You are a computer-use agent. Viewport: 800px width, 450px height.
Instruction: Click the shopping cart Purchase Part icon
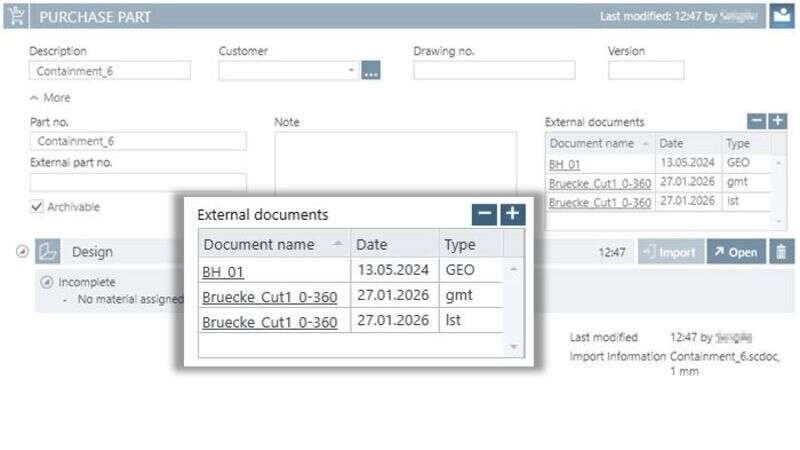point(17,17)
